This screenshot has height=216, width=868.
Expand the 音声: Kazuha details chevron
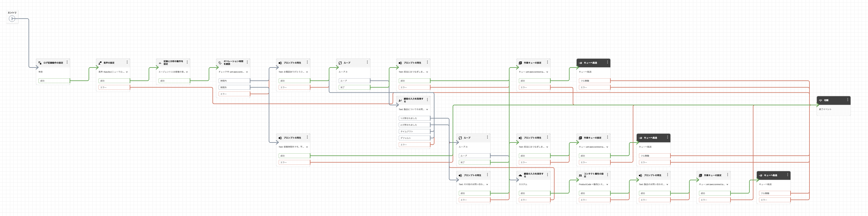pyautogui.click(x=127, y=72)
